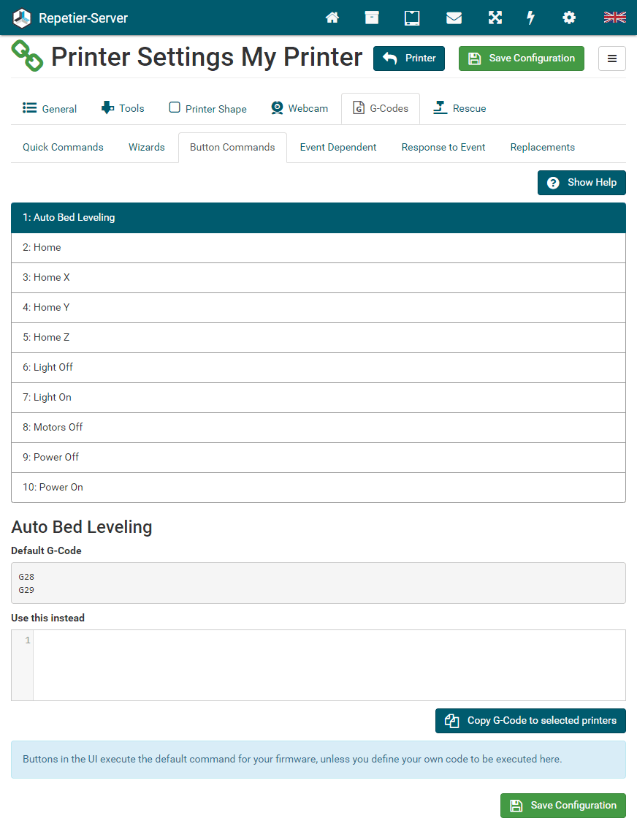Open the hamburger menu beside Save Configuration

click(611, 58)
